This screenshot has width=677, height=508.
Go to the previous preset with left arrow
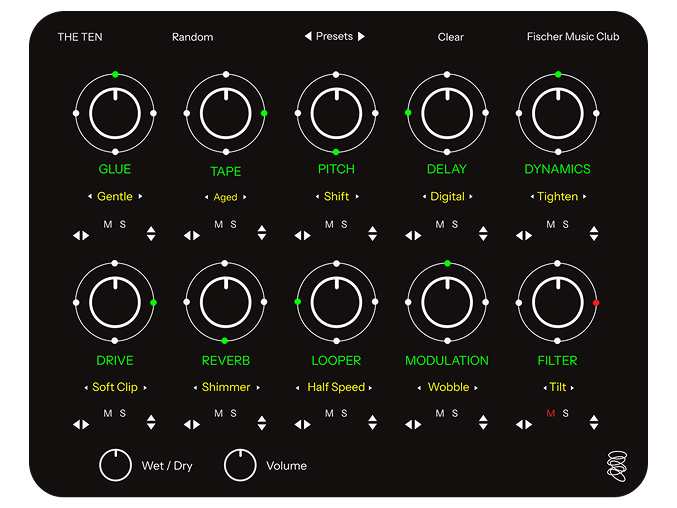click(x=308, y=36)
